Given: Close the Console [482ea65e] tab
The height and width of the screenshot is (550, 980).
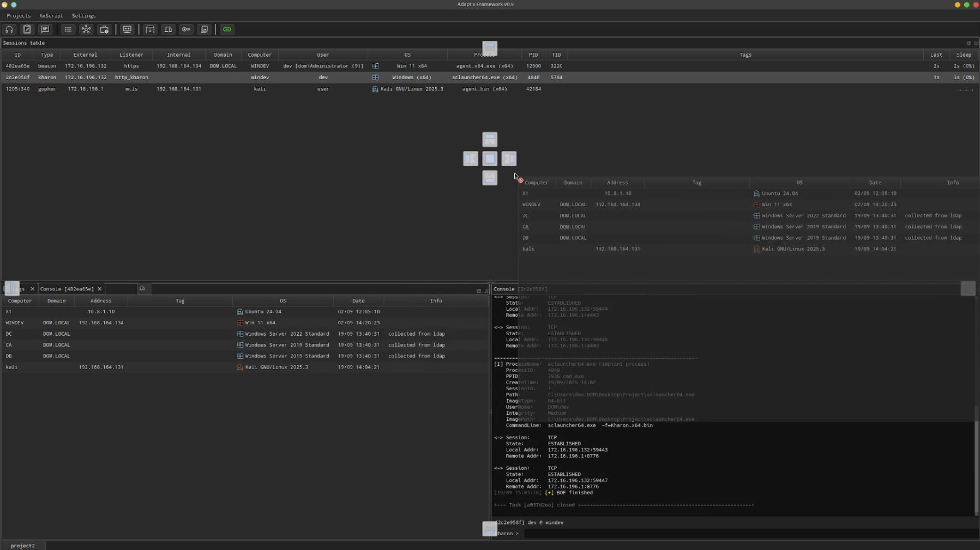Looking at the screenshot, I should point(100,289).
